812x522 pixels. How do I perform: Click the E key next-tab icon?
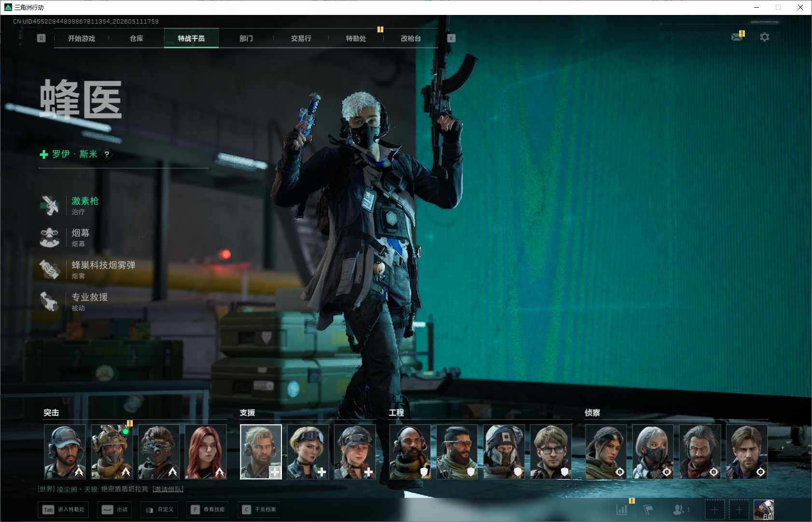pos(451,38)
